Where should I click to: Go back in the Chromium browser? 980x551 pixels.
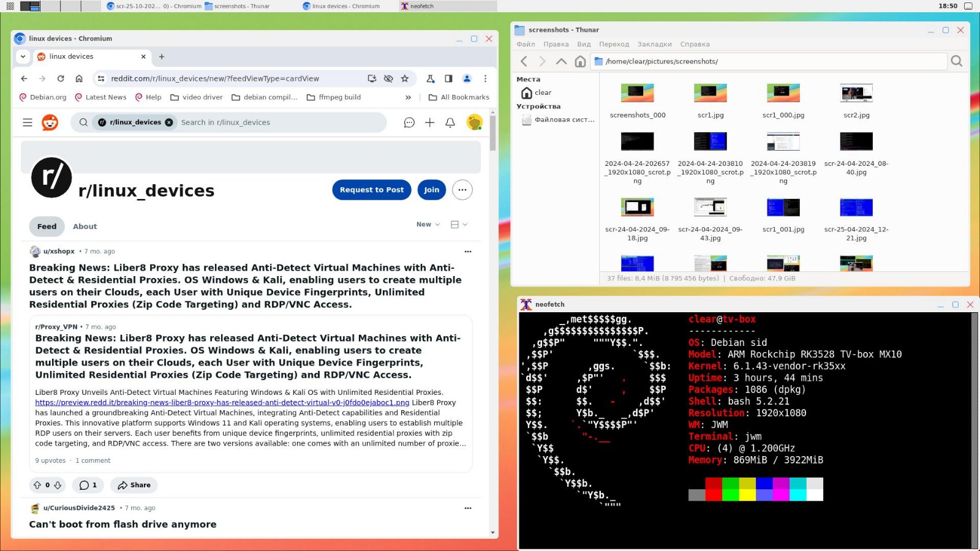(x=24, y=78)
